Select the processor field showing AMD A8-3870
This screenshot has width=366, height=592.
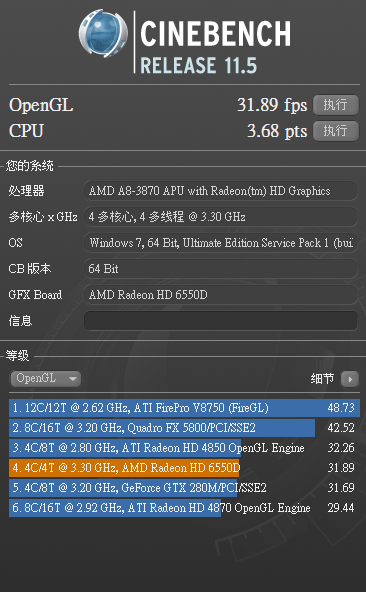click(x=221, y=191)
